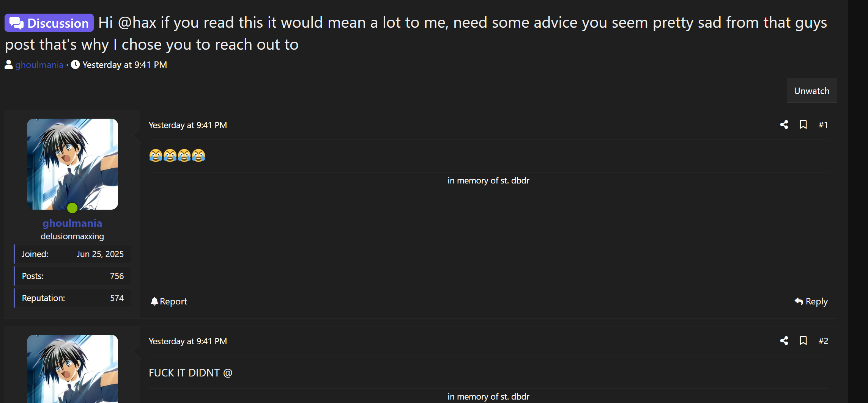Open second post timestamp link
Viewport: 868px width, 403px height.
click(187, 341)
